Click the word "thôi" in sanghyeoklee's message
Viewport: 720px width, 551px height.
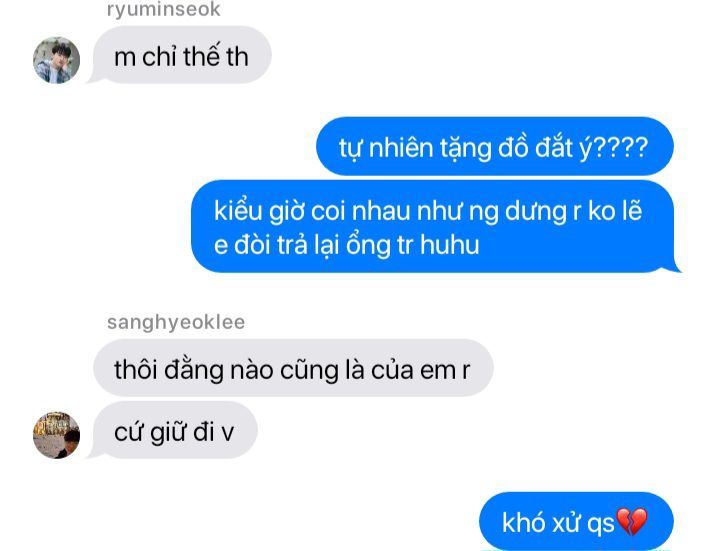[x=136, y=370]
